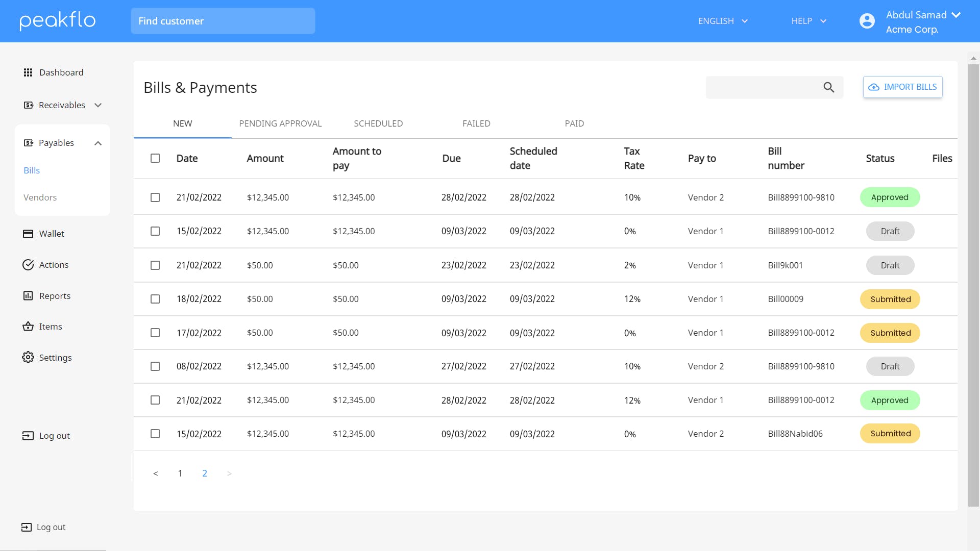Screen dimensions: 980x551
Task: Click the IMPORT BILLS button
Action: [902, 87]
